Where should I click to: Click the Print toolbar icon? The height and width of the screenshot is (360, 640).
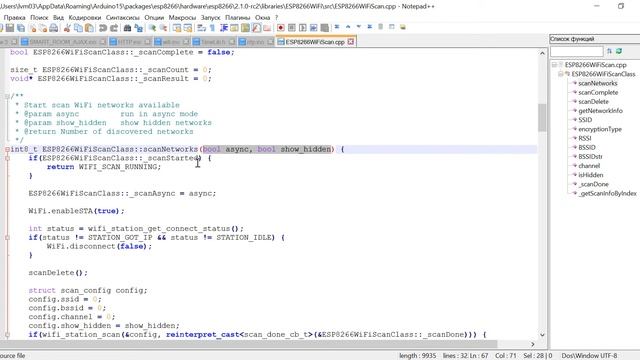tap(53, 28)
